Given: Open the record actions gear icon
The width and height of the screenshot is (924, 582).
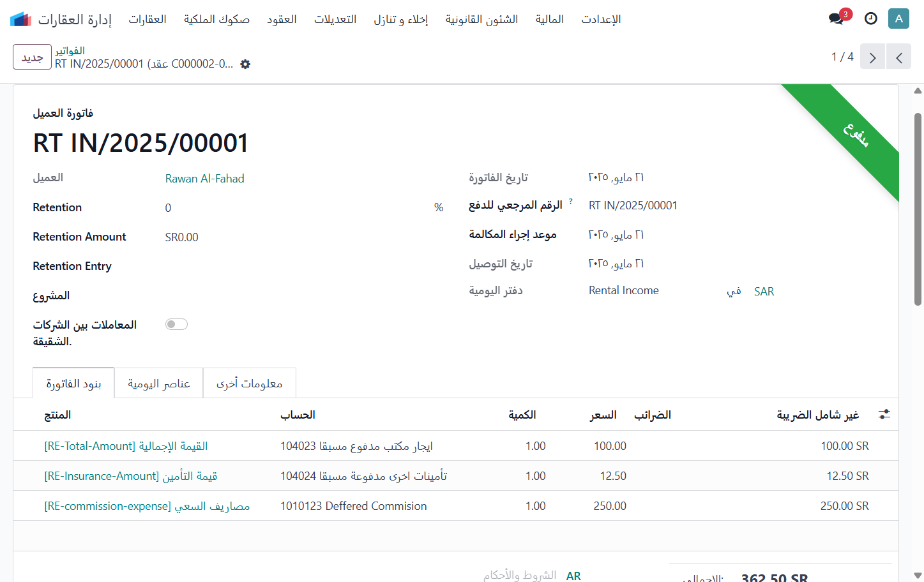Looking at the screenshot, I should pyautogui.click(x=245, y=64).
